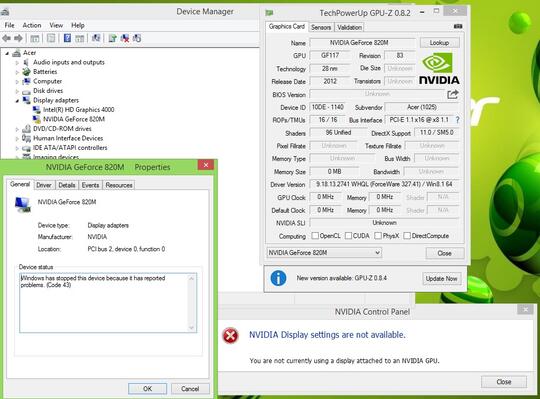Open the Driver tab in Properties
This screenshot has height=399, width=540.
(x=44, y=185)
